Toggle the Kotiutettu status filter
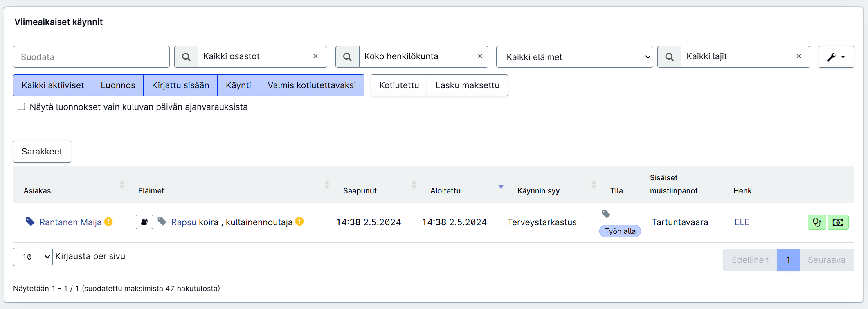This screenshot has height=309, width=868. [x=399, y=85]
